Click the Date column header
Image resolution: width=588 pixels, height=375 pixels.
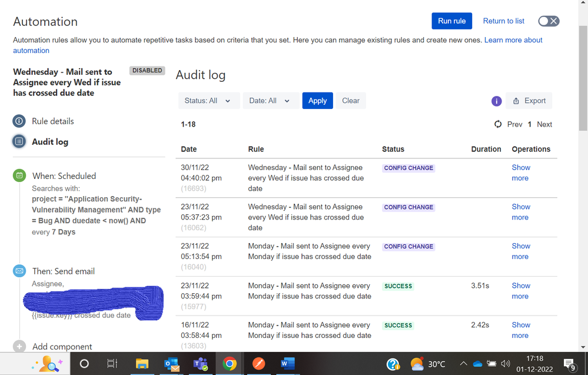(x=188, y=149)
